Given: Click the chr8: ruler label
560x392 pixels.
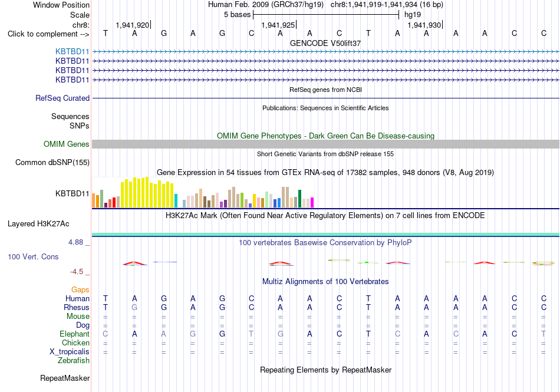Looking at the screenshot, I should (x=81, y=25).
